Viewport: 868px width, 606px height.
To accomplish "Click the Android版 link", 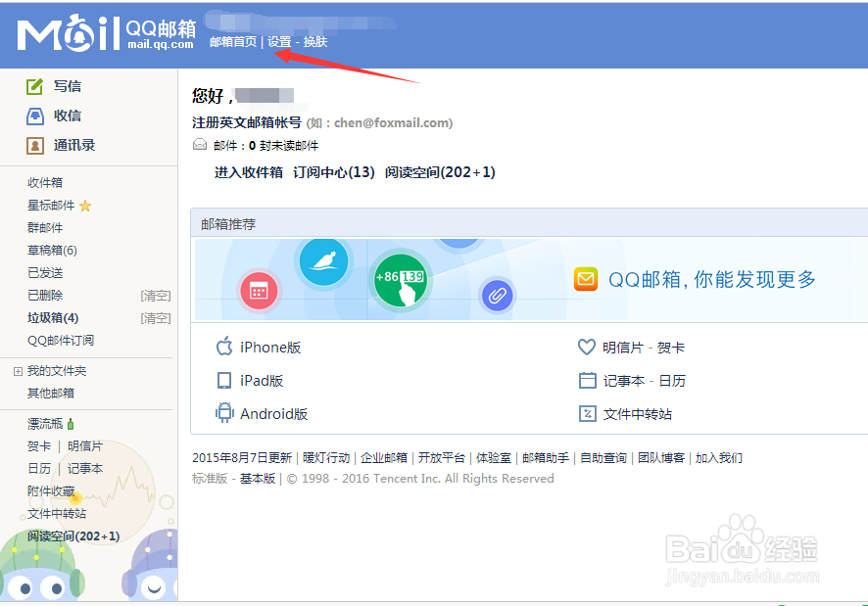I will pos(274,414).
